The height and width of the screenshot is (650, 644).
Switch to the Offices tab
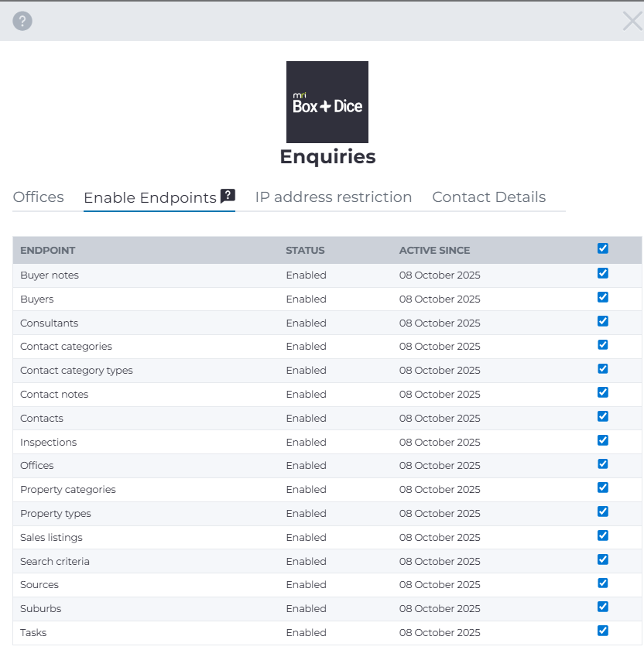[x=39, y=197]
